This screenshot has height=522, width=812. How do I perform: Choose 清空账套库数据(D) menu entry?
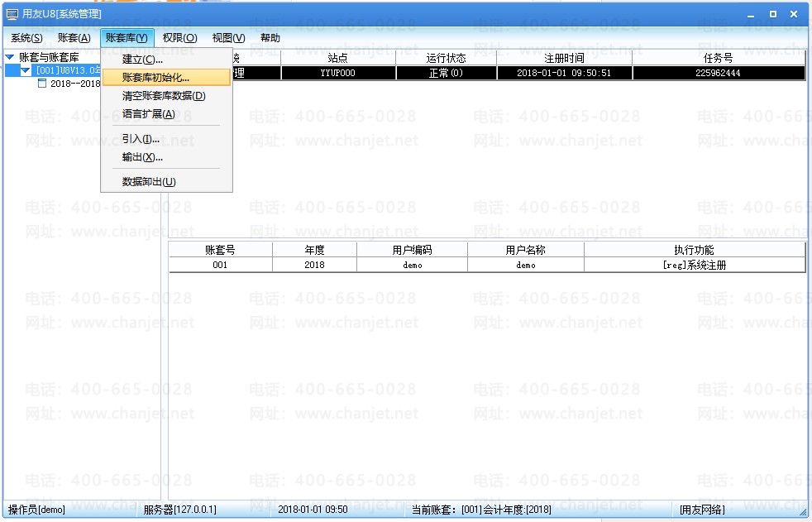(167, 96)
